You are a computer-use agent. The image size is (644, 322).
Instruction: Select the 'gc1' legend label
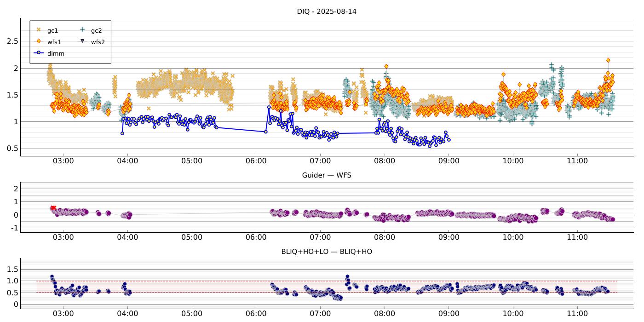click(x=53, y=31)
